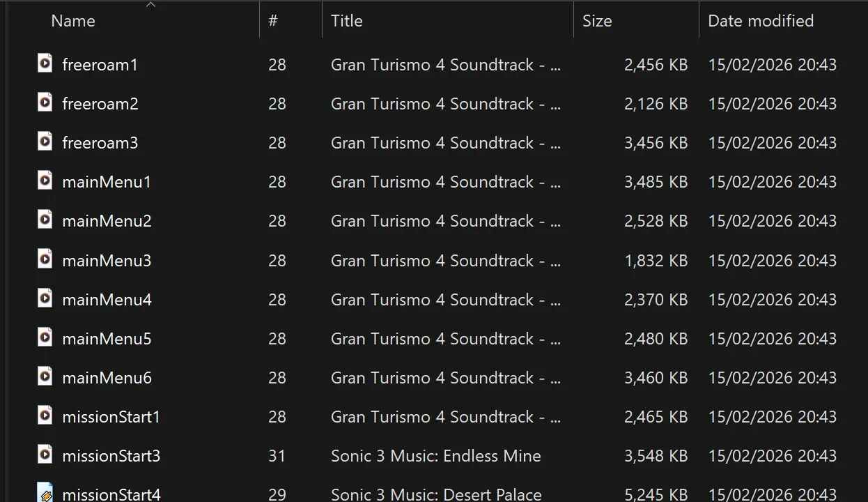868x502 pixels.
Task: Select the file name freeroam3
Action: (x=100, y=143)
